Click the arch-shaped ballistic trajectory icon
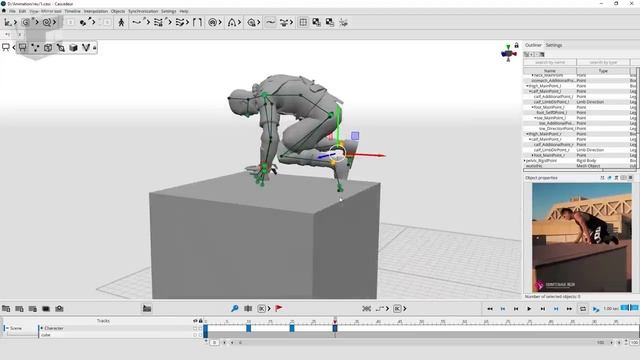Image resolution: width=640 pixels, height=360 pixels. (x=231, y=22)
